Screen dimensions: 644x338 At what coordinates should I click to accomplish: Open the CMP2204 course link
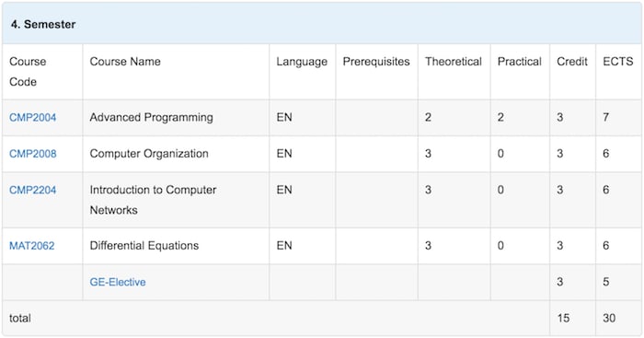click(x=32, y=190)
